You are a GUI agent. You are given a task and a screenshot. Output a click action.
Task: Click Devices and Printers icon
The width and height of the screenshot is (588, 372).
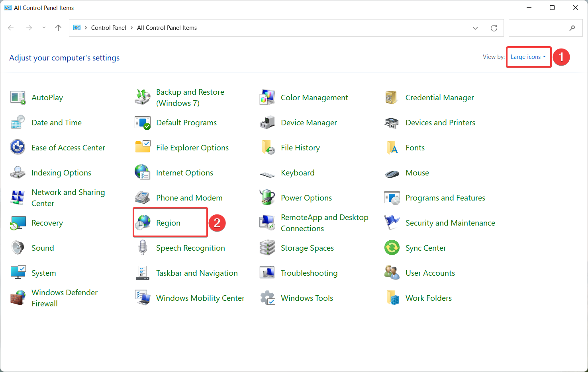pyautogui.click(x=392, y=123)
